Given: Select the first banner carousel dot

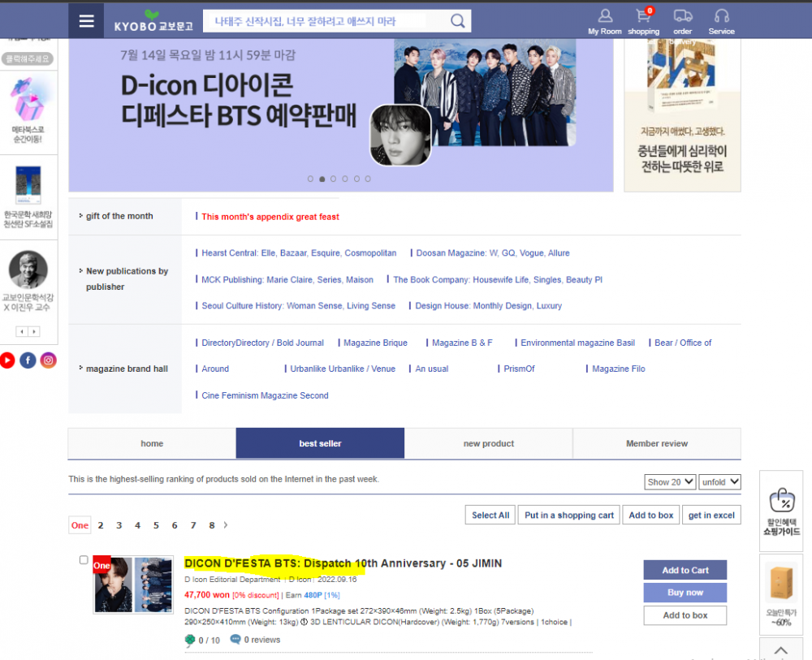Looking at the screenshot, I should 310,179.
